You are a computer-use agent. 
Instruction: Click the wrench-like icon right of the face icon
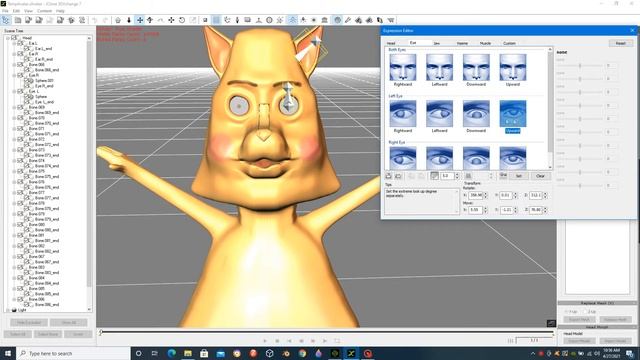[348, 20]
